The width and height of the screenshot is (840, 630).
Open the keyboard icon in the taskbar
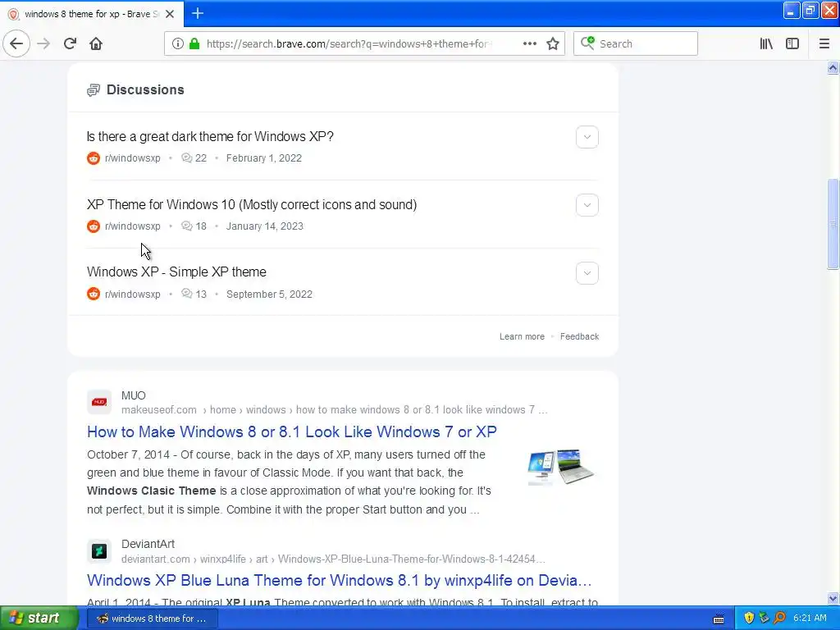click(719, 619)
